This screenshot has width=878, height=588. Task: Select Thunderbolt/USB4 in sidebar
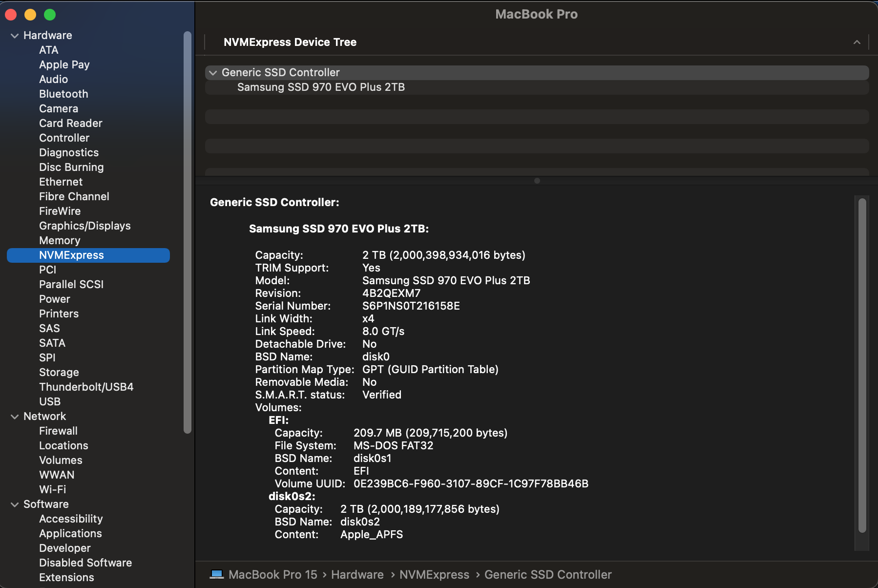pos(86,387)
